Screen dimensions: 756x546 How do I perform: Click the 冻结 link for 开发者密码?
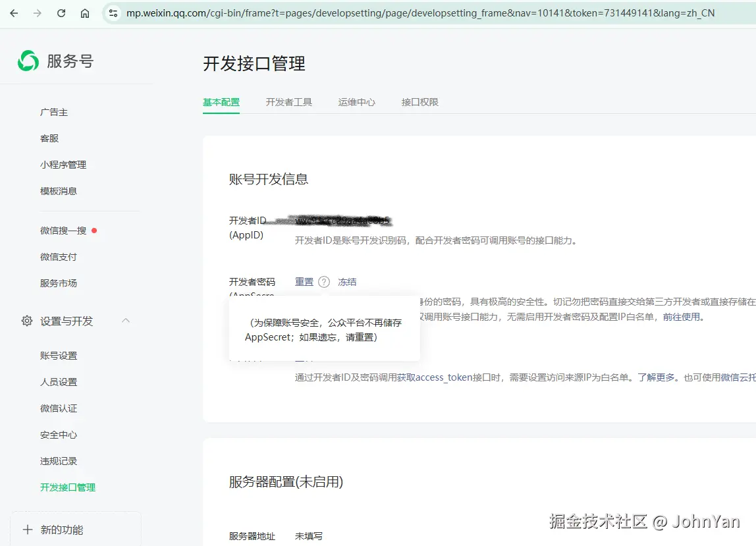click(347, 282)
